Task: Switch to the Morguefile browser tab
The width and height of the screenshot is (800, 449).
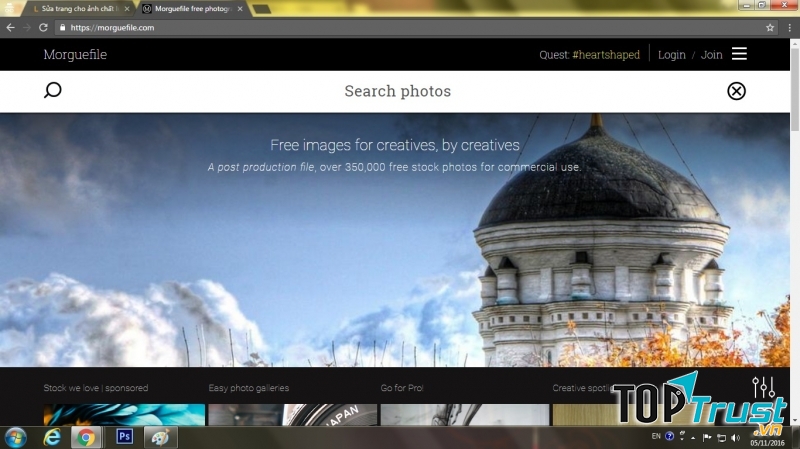Action: [190, 9]
